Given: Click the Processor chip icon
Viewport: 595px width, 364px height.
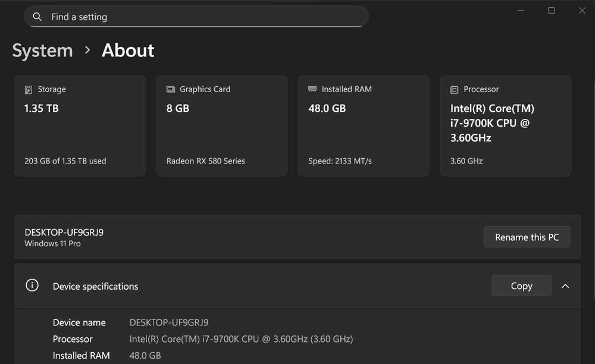Looking at the screenshot, I should point(454,90).
